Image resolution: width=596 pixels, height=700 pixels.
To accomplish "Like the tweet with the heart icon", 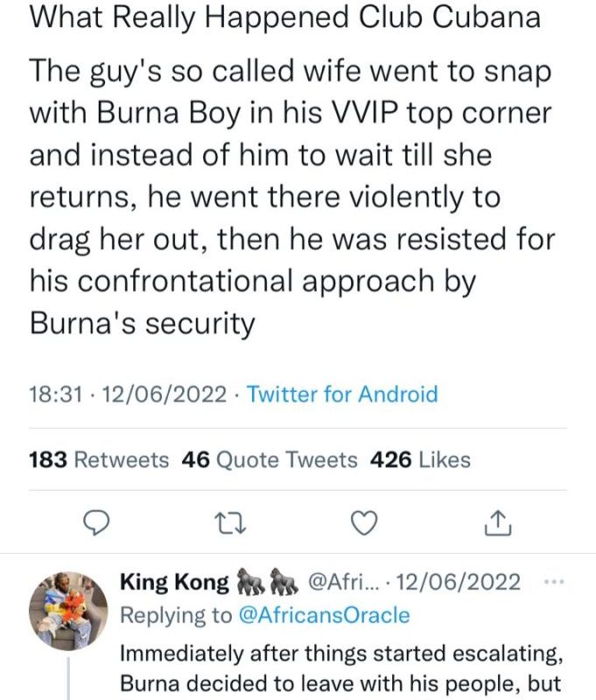I will pyautogui.click(x=363, y=522).
